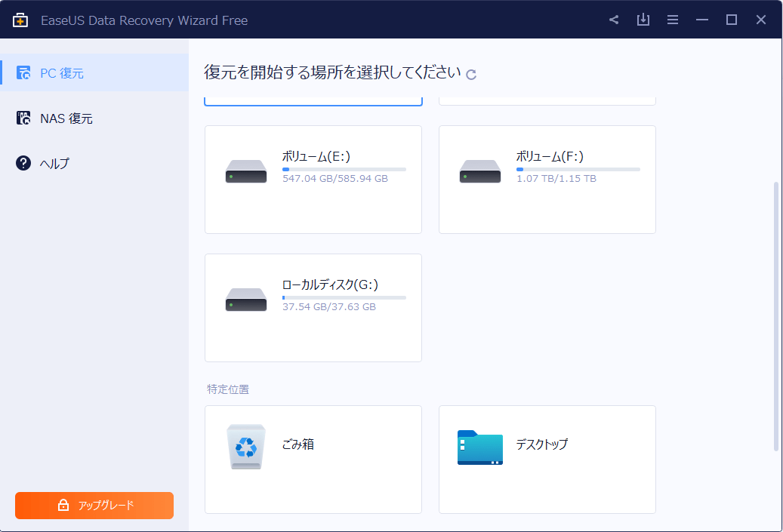Click the デスクトップ folder icon
Screen dimensions: 783x532
pos(480,447)
